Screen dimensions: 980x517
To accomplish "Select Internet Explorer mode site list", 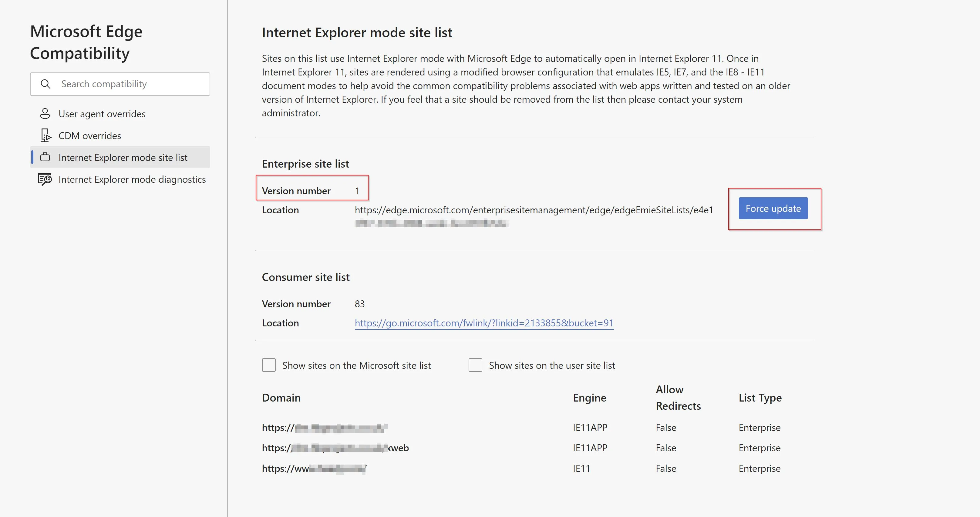I will 120,157.
